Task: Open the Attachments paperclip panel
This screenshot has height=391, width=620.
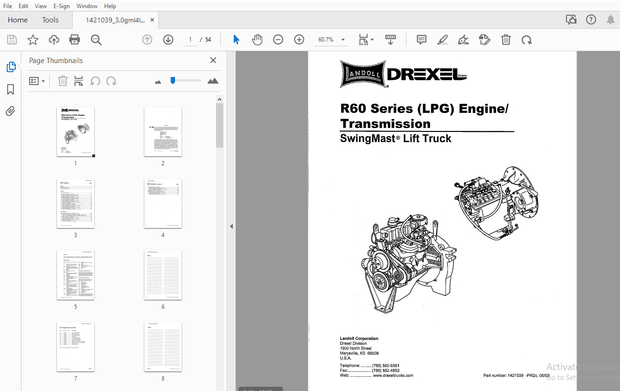Action: coord(11,111)
